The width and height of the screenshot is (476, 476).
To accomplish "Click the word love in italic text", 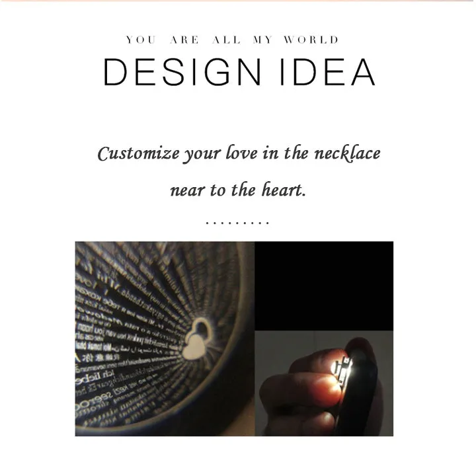I will [242, 153].
